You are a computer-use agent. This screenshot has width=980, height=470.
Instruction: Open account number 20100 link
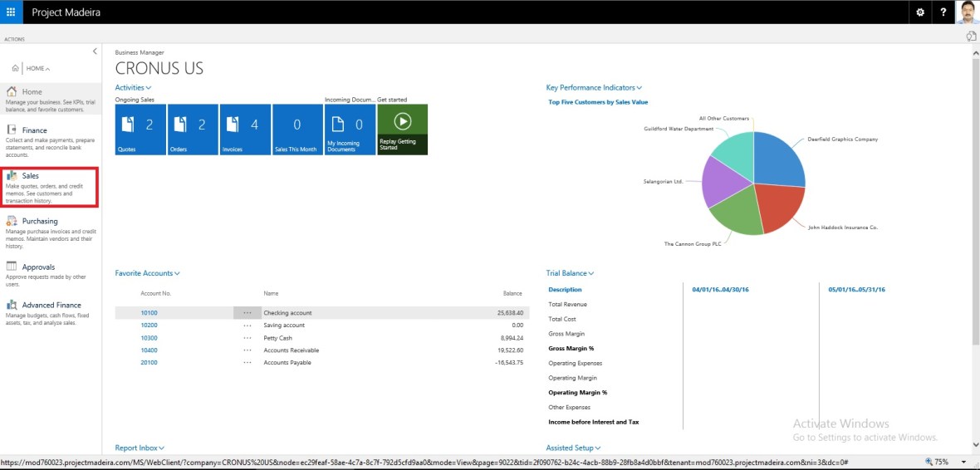pos(149,363)
